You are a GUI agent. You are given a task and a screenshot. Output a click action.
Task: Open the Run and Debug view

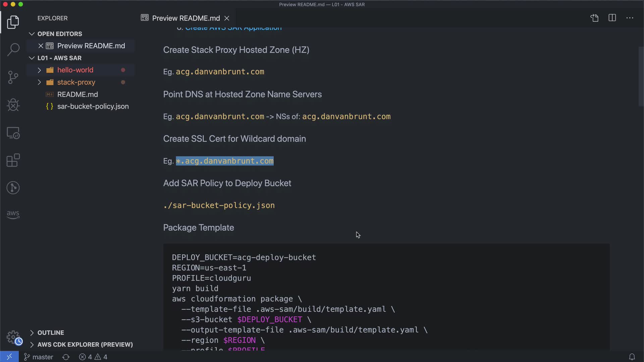point(13,105)
